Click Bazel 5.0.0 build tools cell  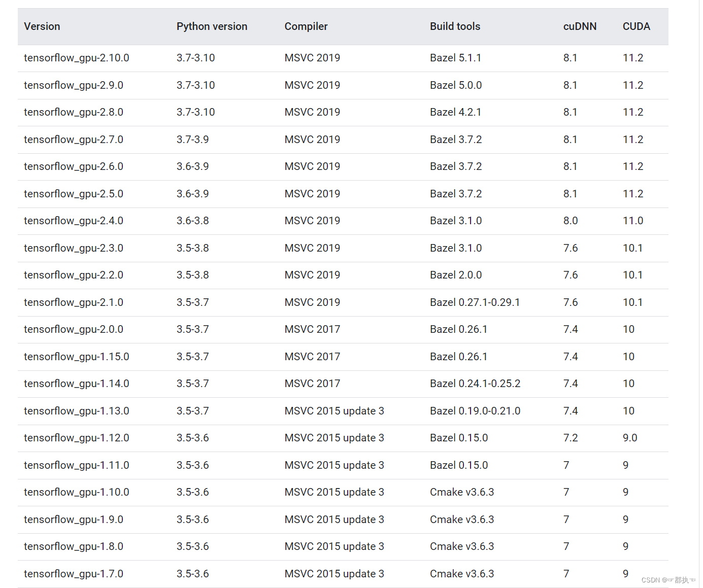coord(456,85)
